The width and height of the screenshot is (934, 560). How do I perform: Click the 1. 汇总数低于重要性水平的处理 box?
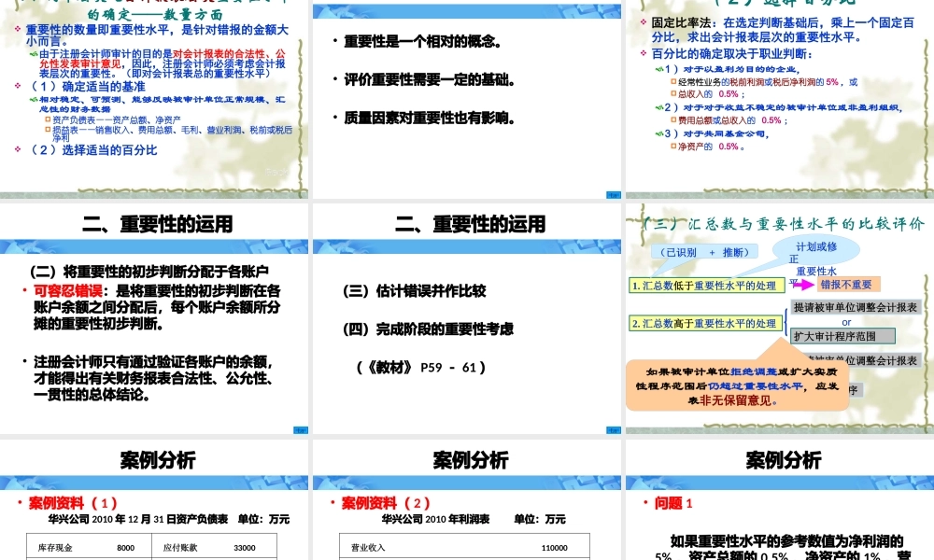pyautogui.click(x=706, y=286)
